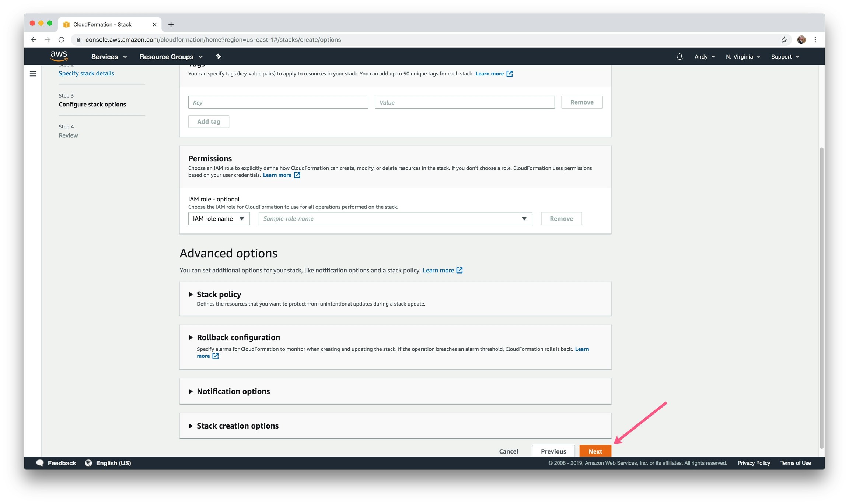Expand the Stack creation options section
Viewport: 849px width, 504px height.
tap(191, 426)
